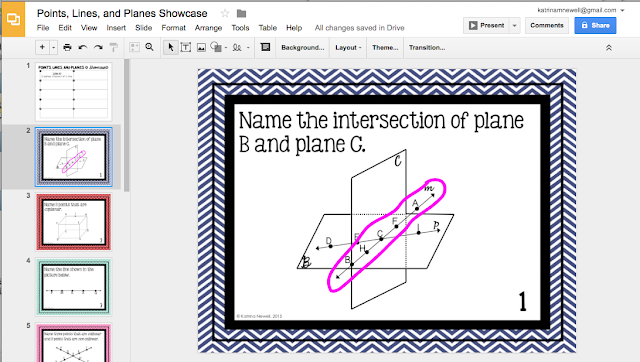Viewport: 640px width, 362px height.
Task: Choose the select arrow tool
Action: click(171, 47)
